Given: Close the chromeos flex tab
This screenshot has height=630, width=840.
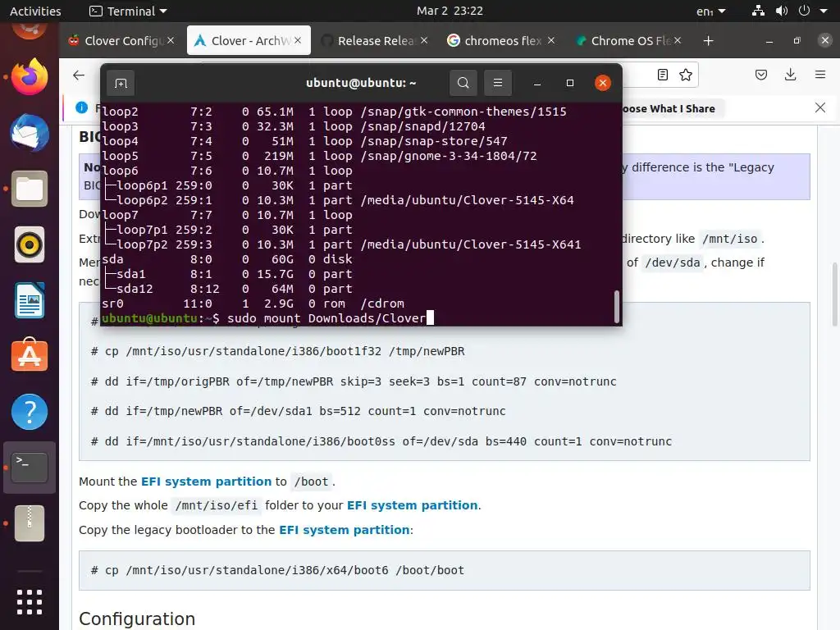Looking at the screenshot, I should [550, 41].
